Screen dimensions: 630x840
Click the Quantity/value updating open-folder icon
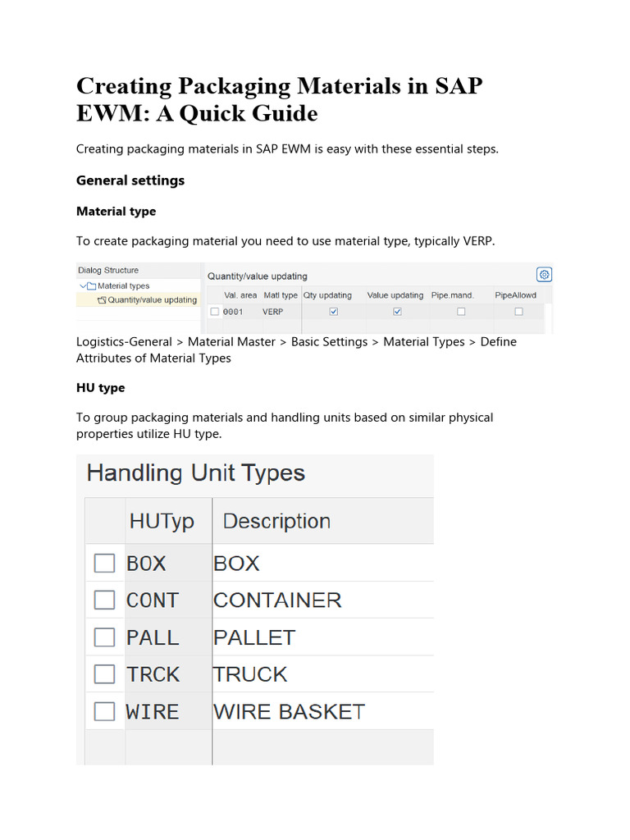(x=102, y=300)
